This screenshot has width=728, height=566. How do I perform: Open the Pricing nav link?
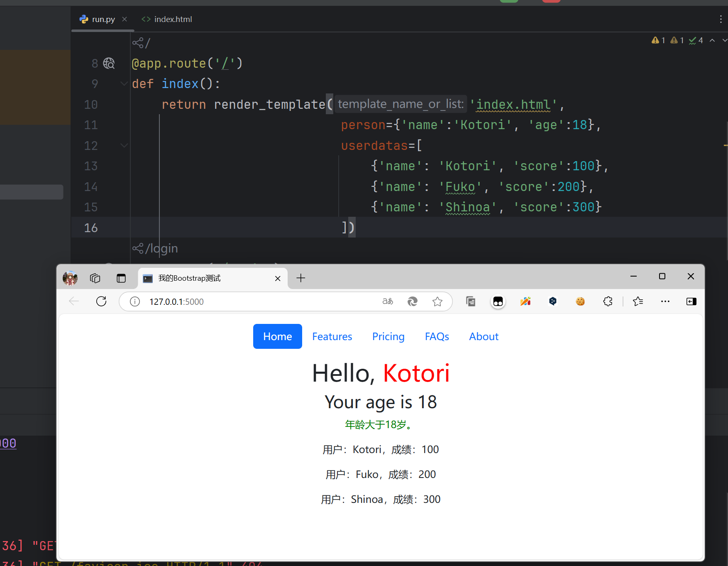pos(388,336)
